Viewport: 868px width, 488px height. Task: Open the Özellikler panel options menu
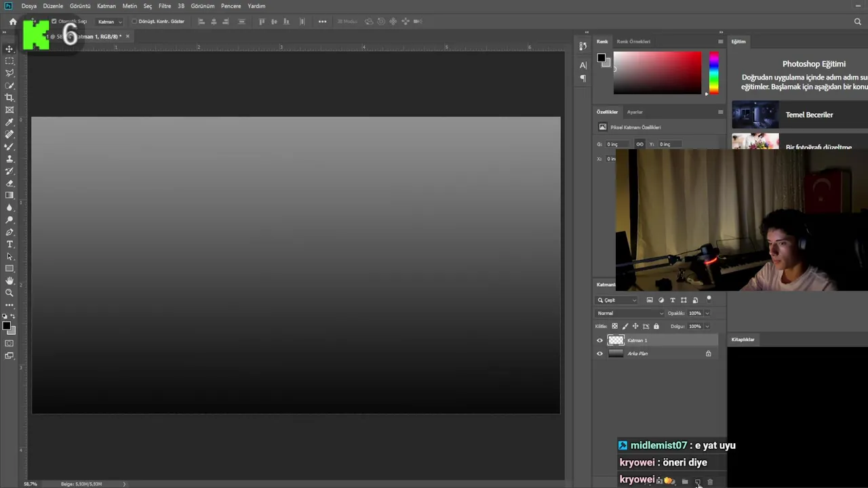(720, 112)
